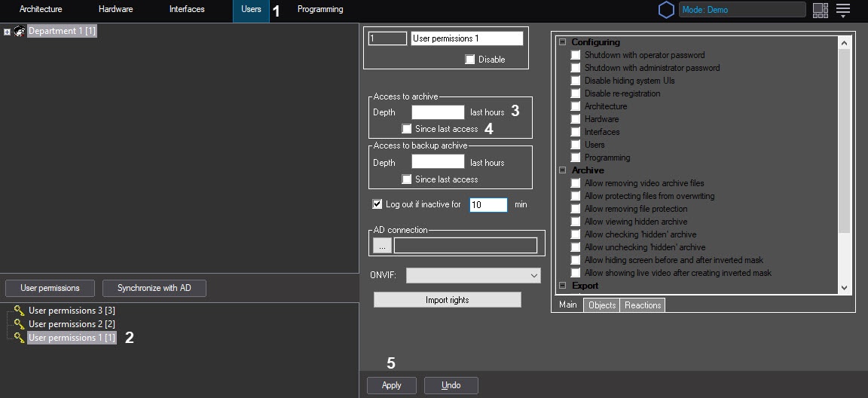Click the AD connection browse button
868x398 pixels.
382,246
